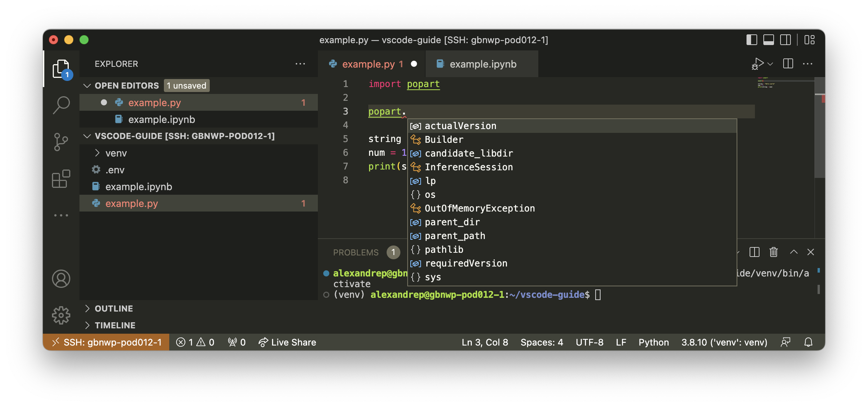Toggle panel maximize with the chevron
This screenshot has height=407, width=868.
[794, 252]
